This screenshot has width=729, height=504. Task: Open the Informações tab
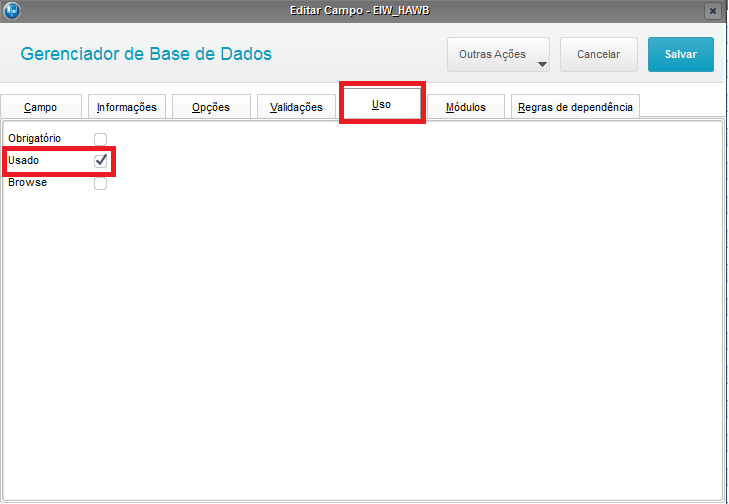126,107
